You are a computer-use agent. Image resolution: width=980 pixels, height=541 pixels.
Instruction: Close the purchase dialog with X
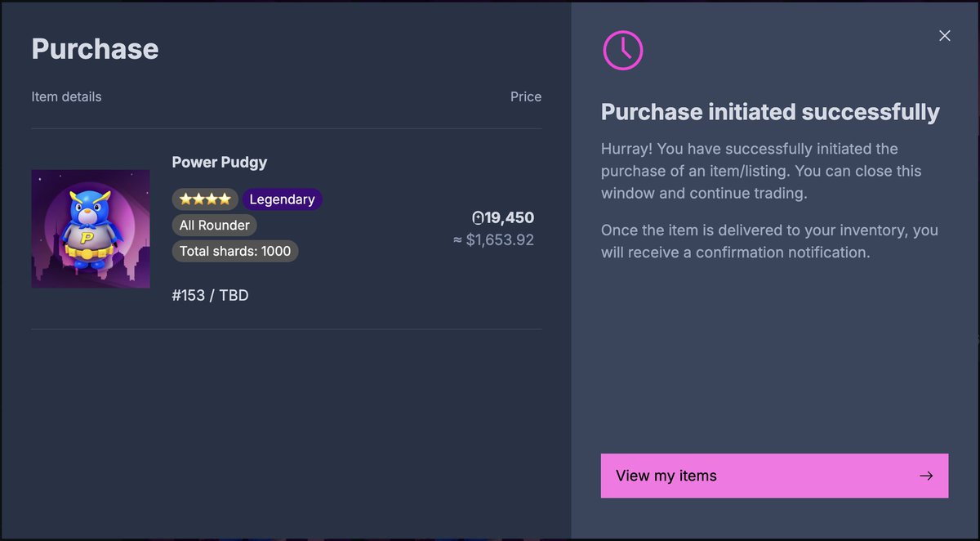tap(945, 36)
